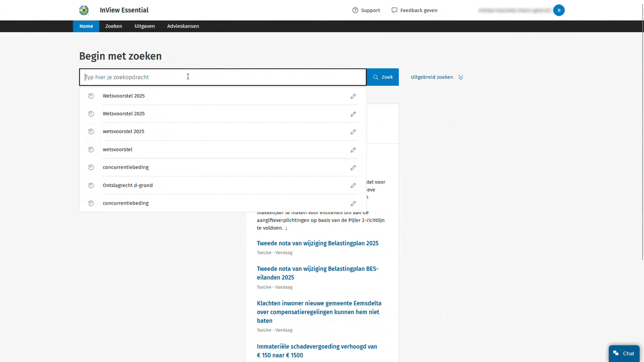Click the pencil icon of first 'Wetsvoorstel 2025'

(353, 96)
